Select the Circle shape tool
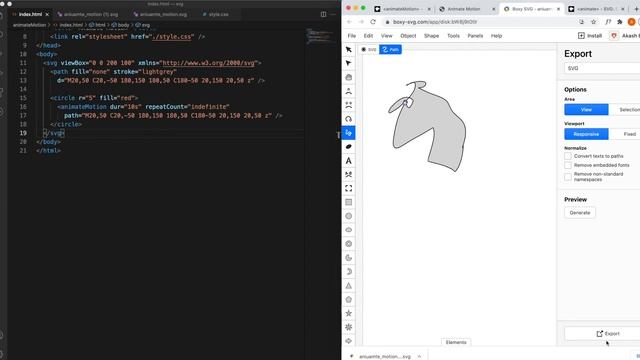640x360 pixels. coord(349,216)
